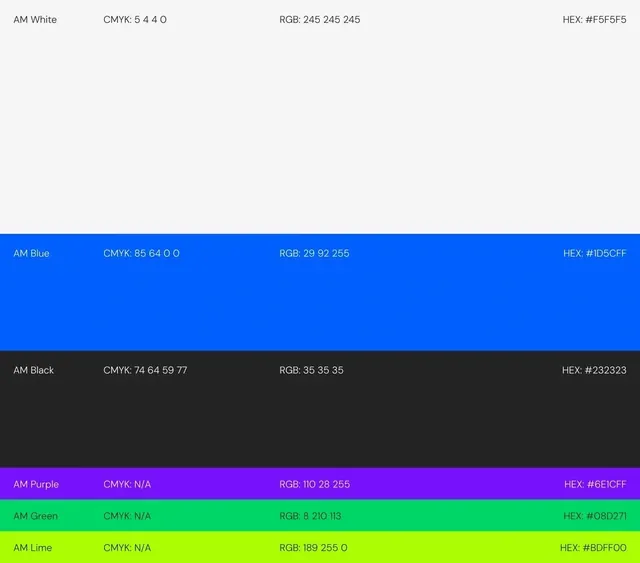Click the 'RGB: 29 92 255' value
Image resolution: width=640 pixels, height=563 pixels.
click(x=314, y=253)
